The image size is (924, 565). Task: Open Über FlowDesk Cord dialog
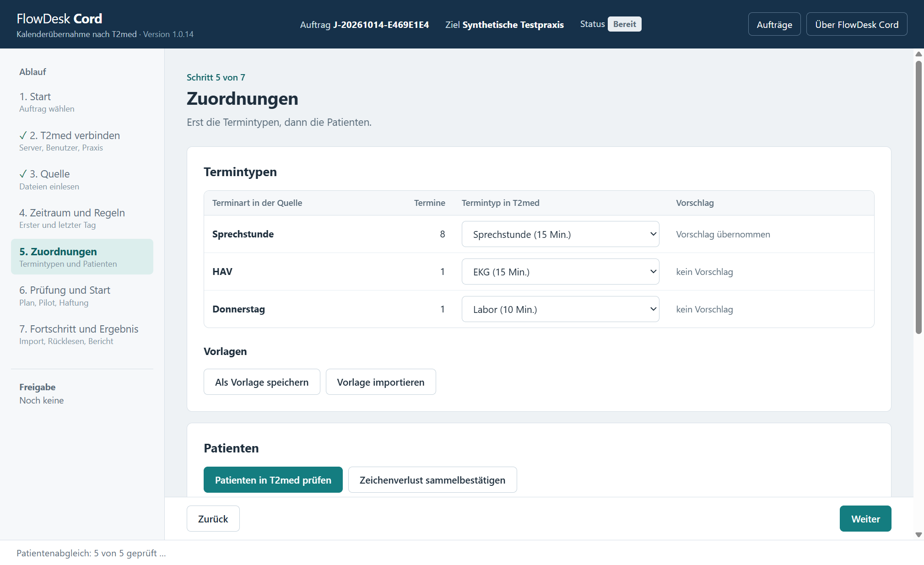[x=857, y=24]
